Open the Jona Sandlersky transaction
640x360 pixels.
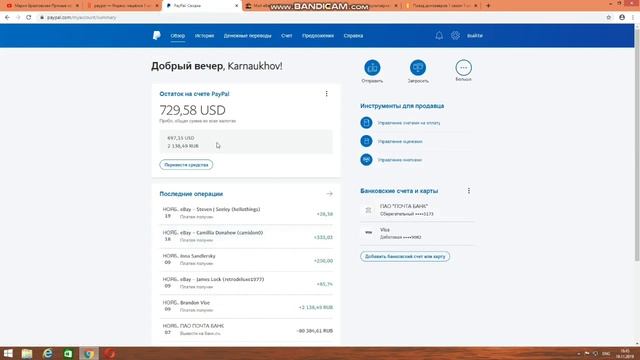[246, 260]
